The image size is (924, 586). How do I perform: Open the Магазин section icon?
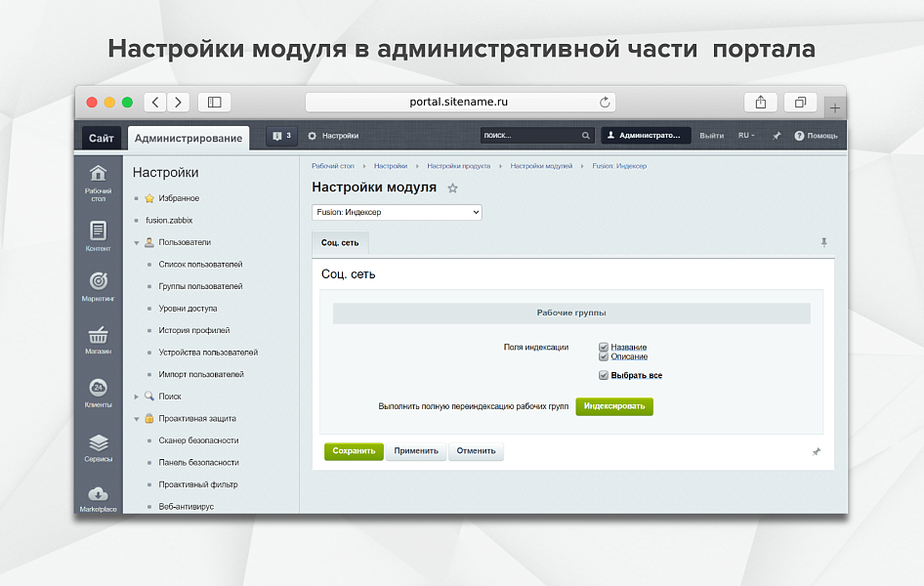98,338
